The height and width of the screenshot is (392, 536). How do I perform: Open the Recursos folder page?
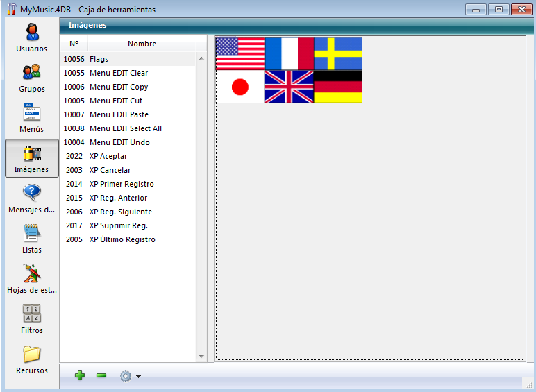(32, 359)
